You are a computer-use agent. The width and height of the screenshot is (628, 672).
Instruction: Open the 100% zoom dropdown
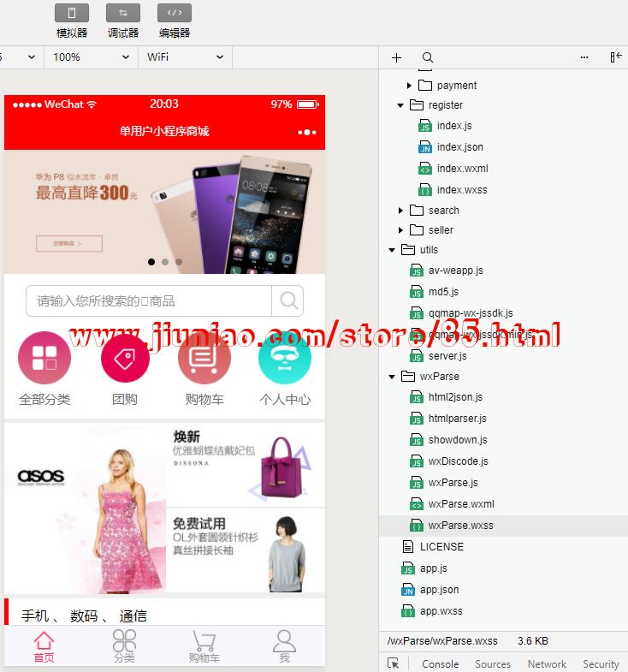pos(91,57)
